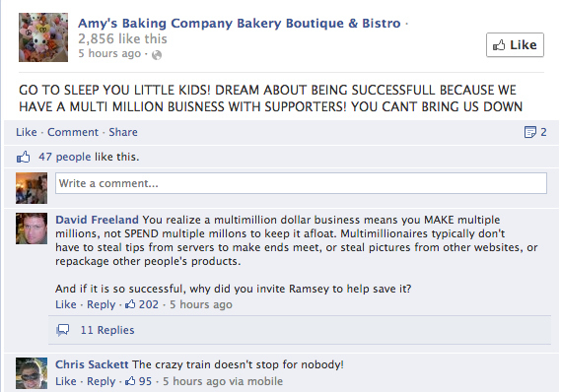The width and height of the screenshot is (561, 392).
Task: Open Amy's Baking Company page profile picture
Action: [43, 37]
